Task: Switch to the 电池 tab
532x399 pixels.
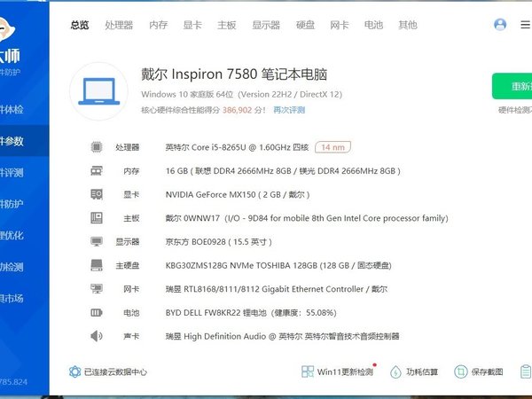Action: pyautogui.click(x=373, y=25)
